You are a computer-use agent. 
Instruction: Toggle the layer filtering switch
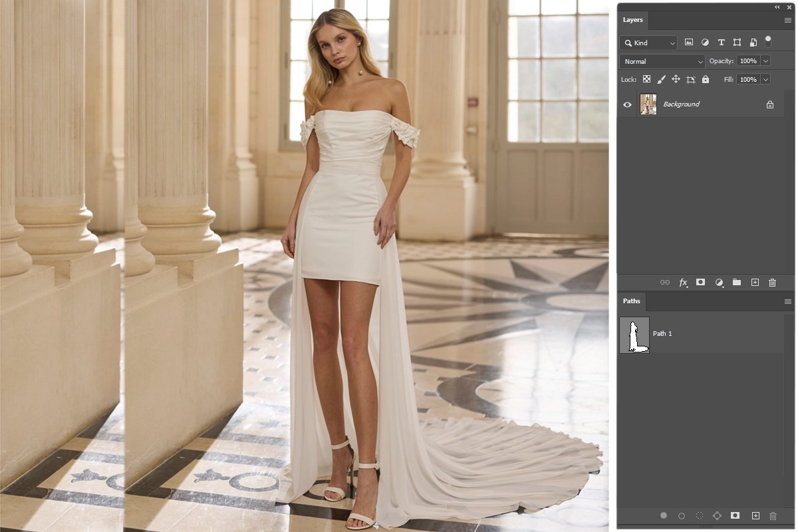pyautogui.click(x=768, y=41)
